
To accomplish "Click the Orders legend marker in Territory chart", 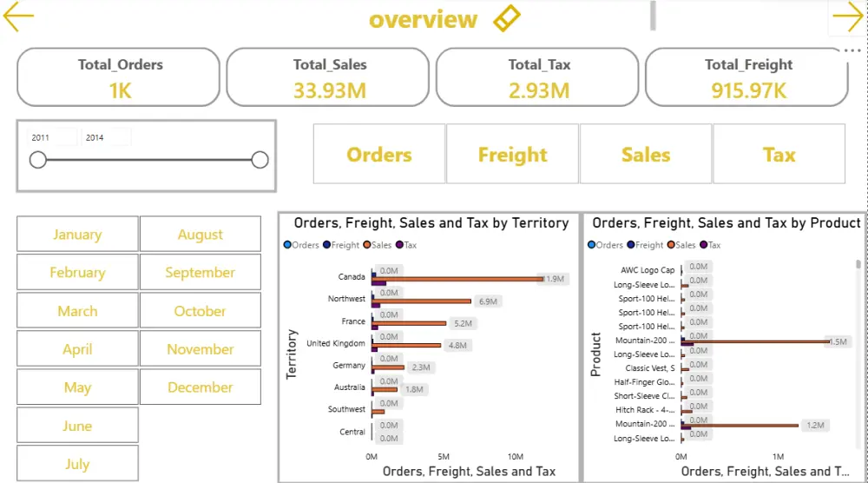I will (287, 245).
